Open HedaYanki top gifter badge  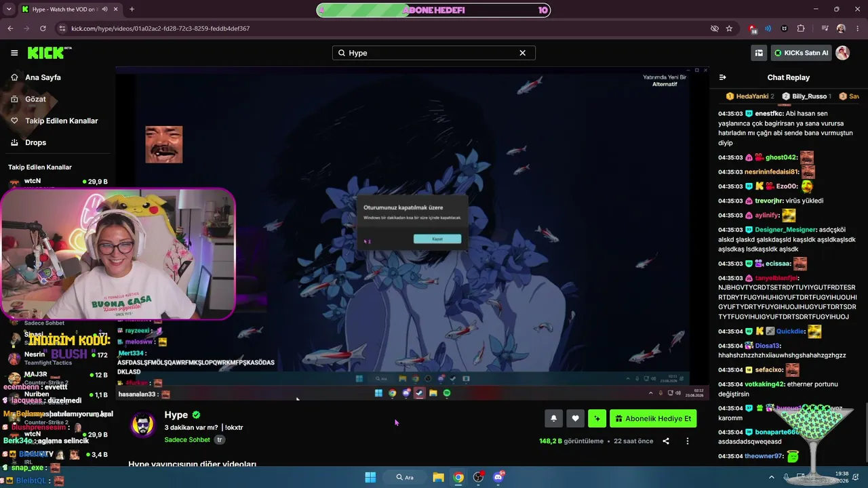click(x=749, y=96)
